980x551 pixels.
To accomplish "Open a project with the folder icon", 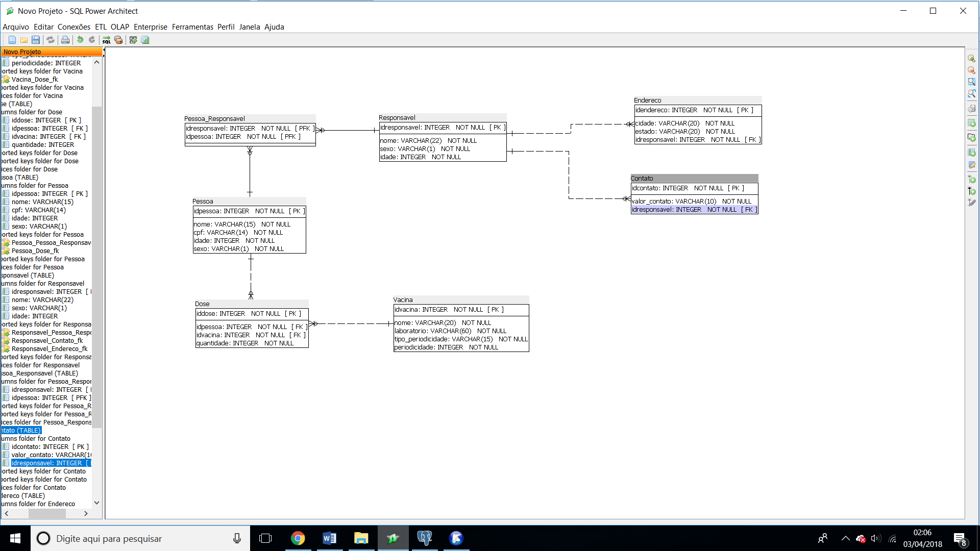I will (x=24, y=40).
